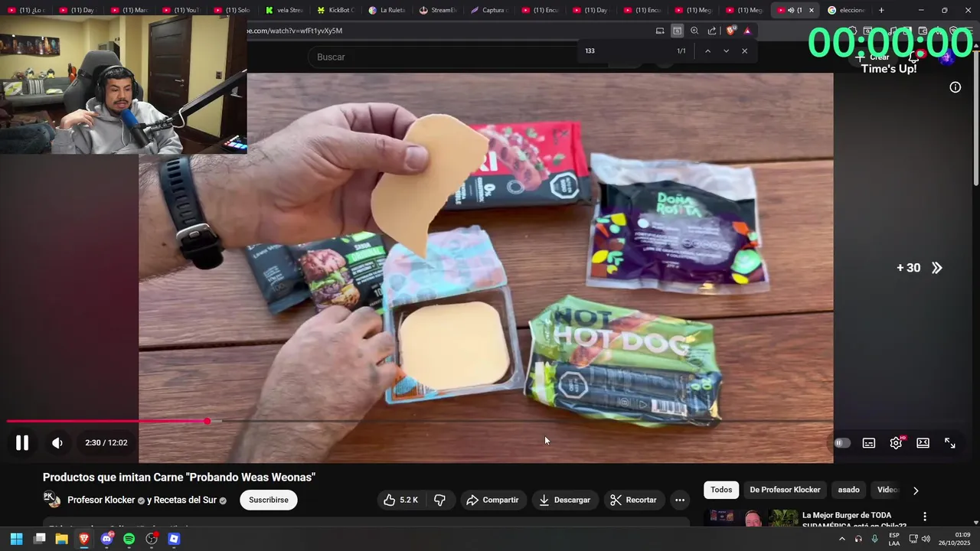The height and width of the screenshot is (551, 980).
Task: Switch to the La Ruleta browser tab
Action: coord(387,10)
